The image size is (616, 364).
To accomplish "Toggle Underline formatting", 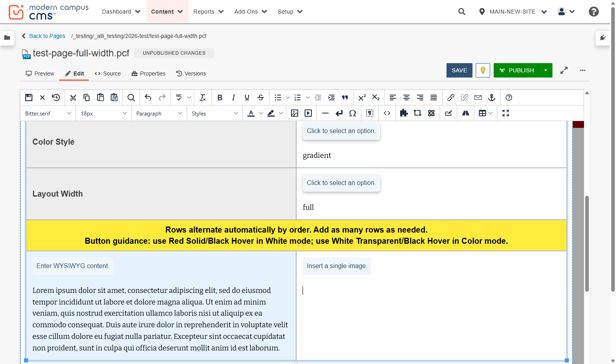I will (x=247, y=97).
